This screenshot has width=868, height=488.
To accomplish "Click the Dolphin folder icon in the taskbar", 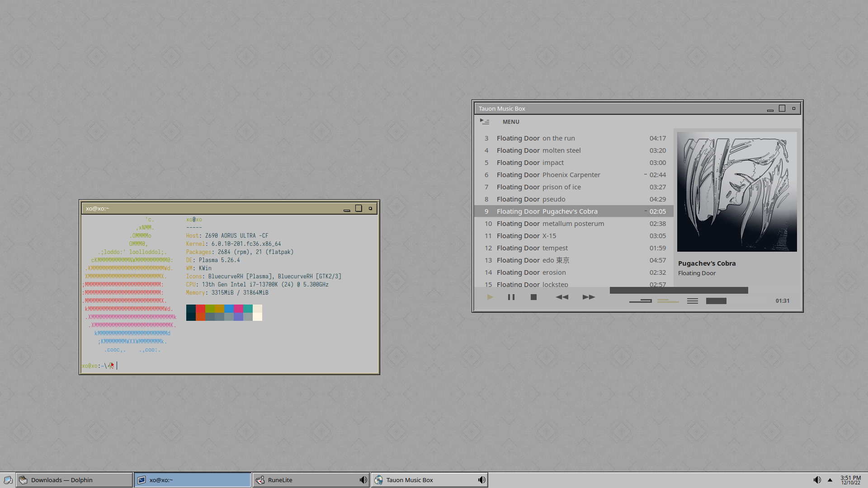I will click(23, 480).
